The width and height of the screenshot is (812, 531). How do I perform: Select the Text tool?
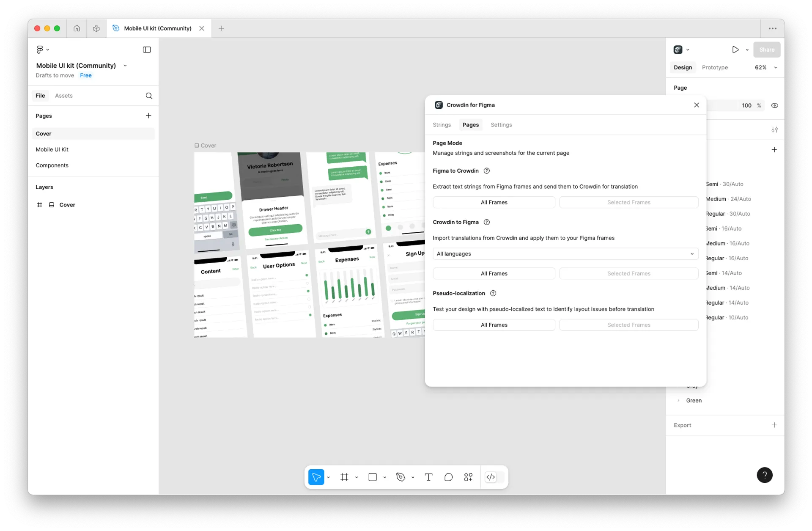pos(428,477)
